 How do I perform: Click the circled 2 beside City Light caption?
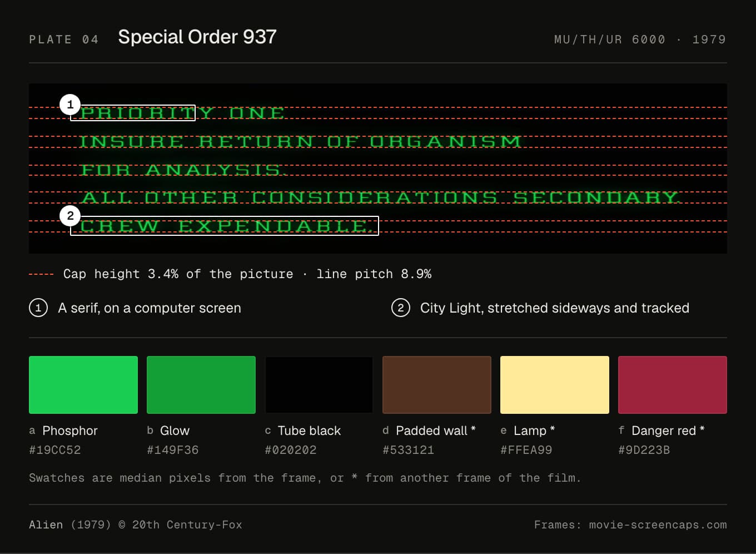pyautogui.click(x=401, y=308)
